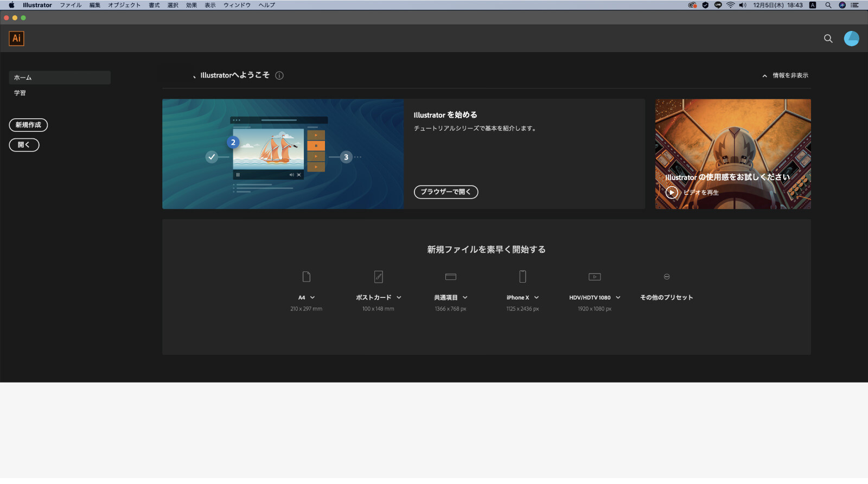Viewport: 868px width, 484px height.
Task: Open the ヘルプ menu
Action: (x=266, y=5)
